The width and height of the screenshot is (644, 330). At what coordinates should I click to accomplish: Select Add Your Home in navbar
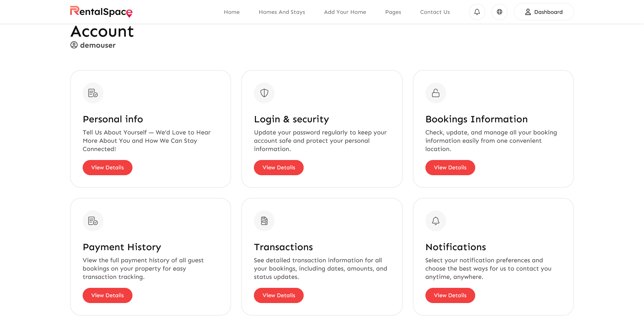tap(345, 12)
